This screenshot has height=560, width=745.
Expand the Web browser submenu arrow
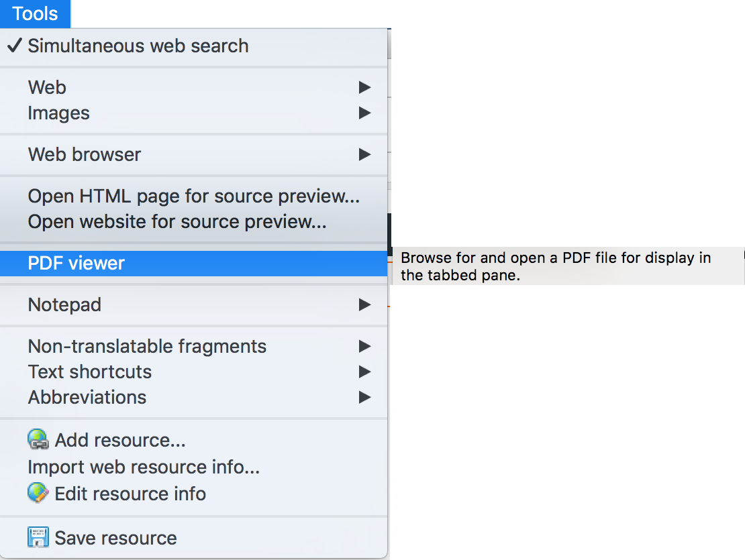(364, 154)
